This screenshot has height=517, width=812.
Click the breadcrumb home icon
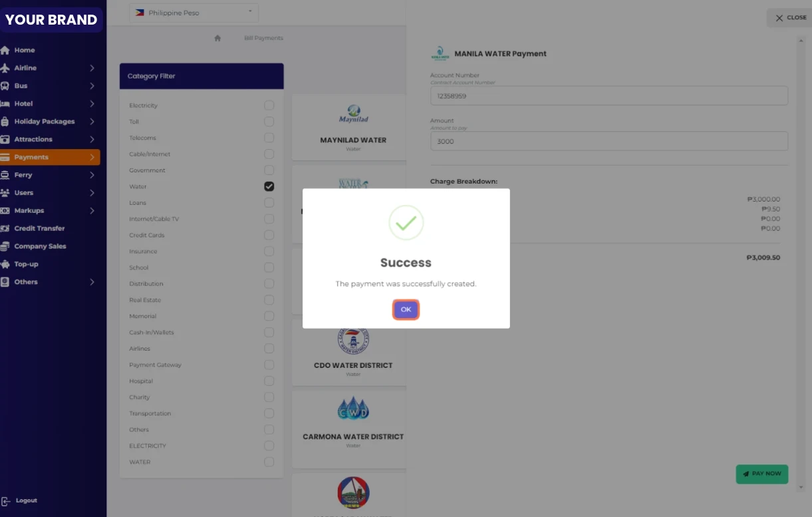217,39
